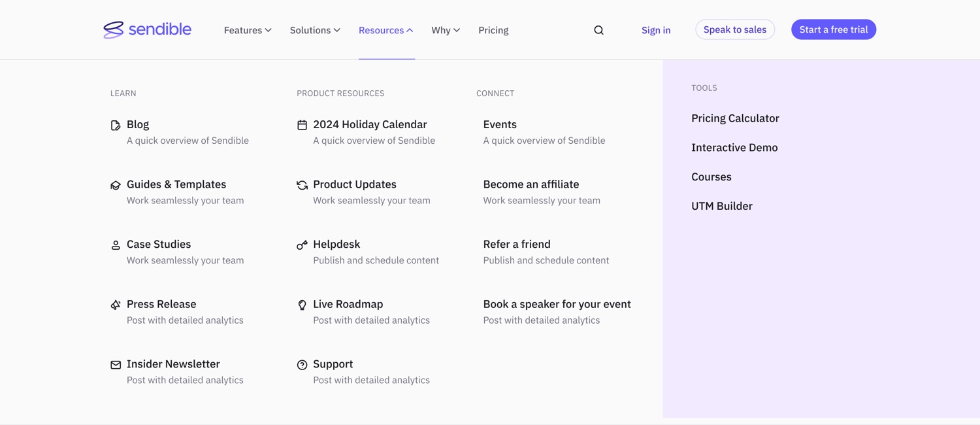This screenshot has width=980, height=425.
Task: Click the Guides & Templates graduation cap icon
Action: pyautogui.click(x=116, y=185)
